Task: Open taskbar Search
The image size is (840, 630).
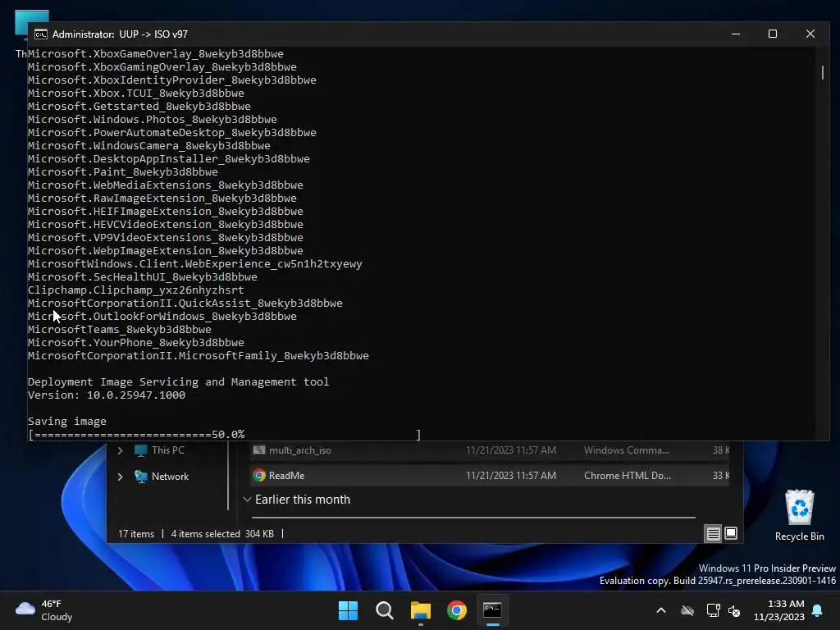Action: click(384, 610)
